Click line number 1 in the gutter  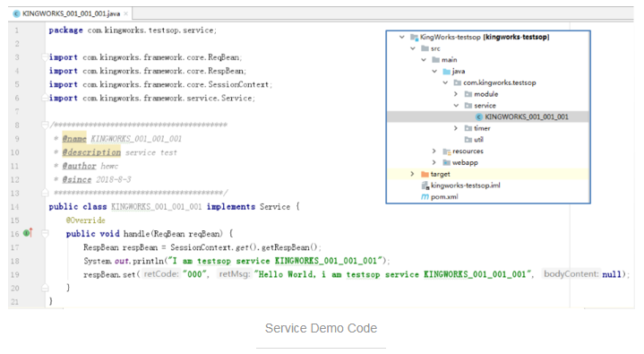coord(16,30)
